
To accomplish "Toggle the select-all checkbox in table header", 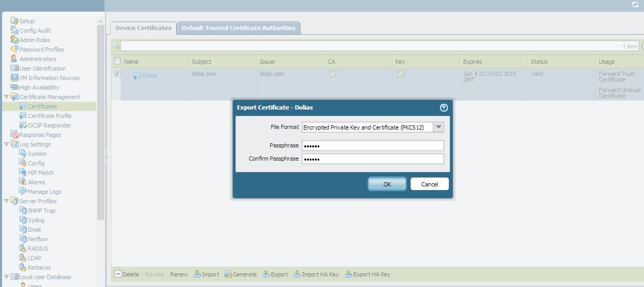I will [117, 61].
